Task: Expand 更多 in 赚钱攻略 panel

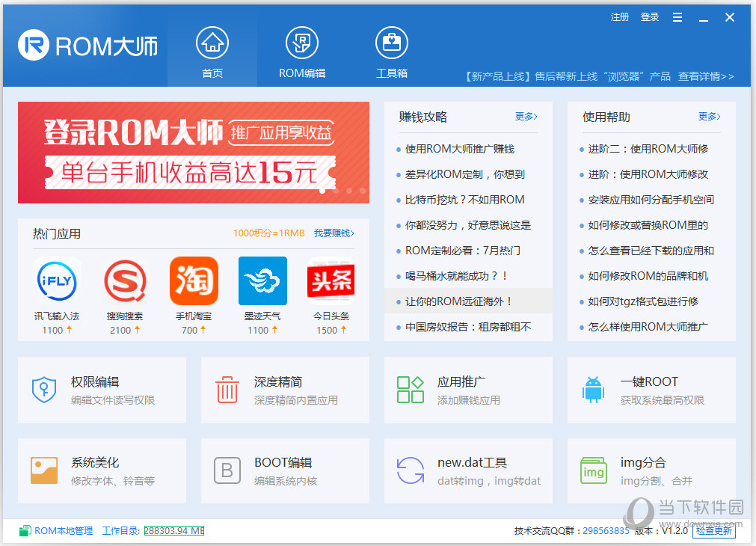Action: [x=526, y=117]
